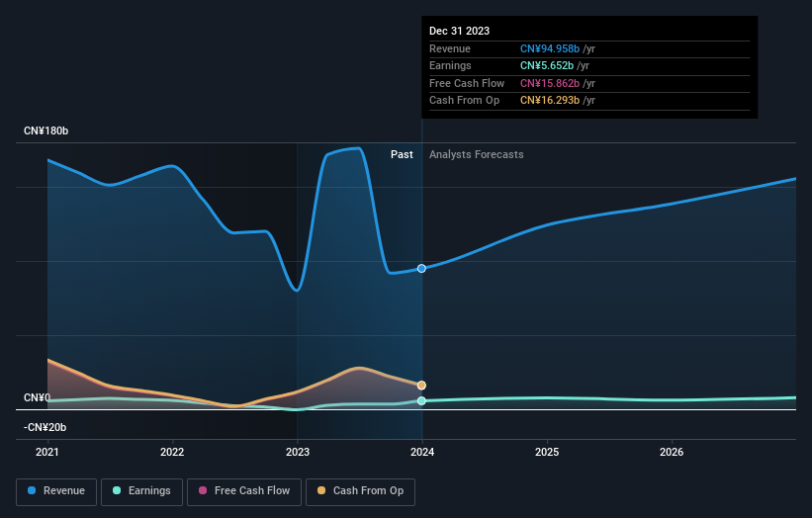This screenshot has height=518, width=812.
Task: Click the Free Cash Flow label in tooltip
Action: coord(467,83)
